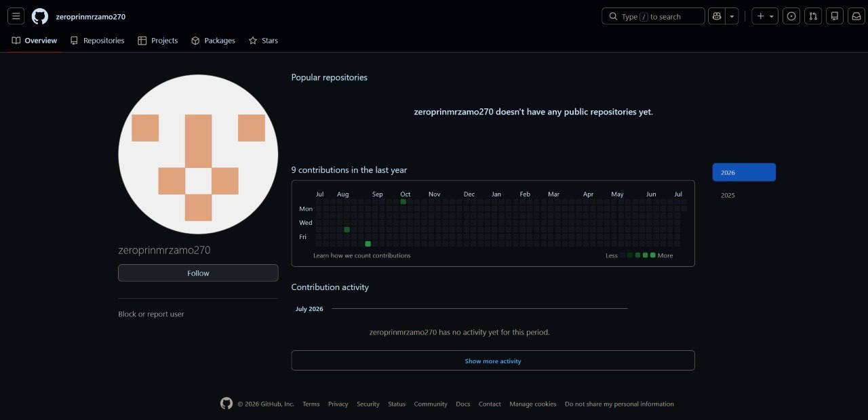
Task: Switch to the Repositories tab
Action: (x=98, y=41)
